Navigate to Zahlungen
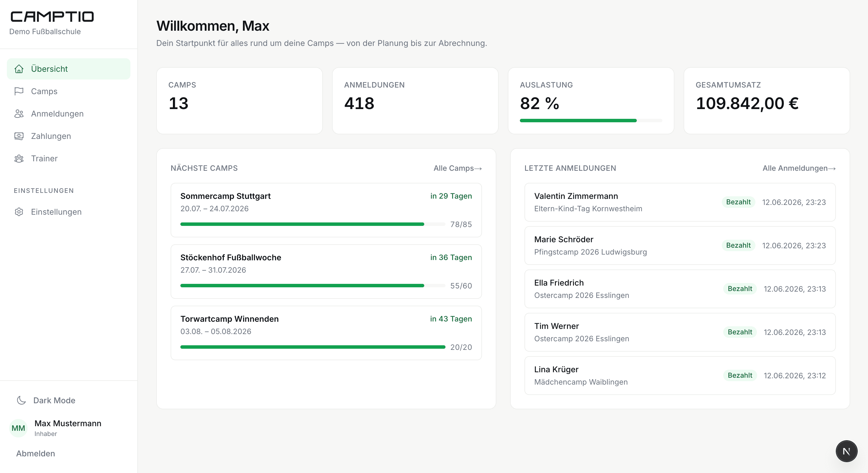The height and width of the screenshot is (473, 868). [68, 136]
